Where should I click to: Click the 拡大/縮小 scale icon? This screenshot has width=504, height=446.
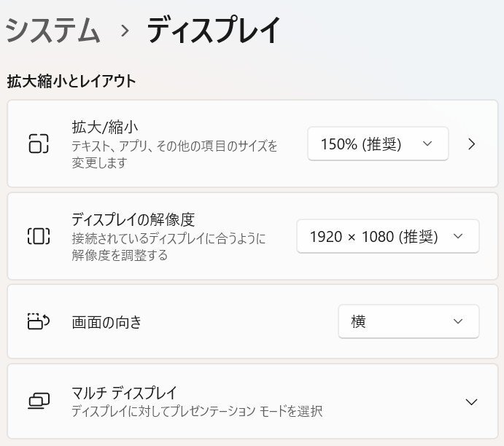coord(39,144)
